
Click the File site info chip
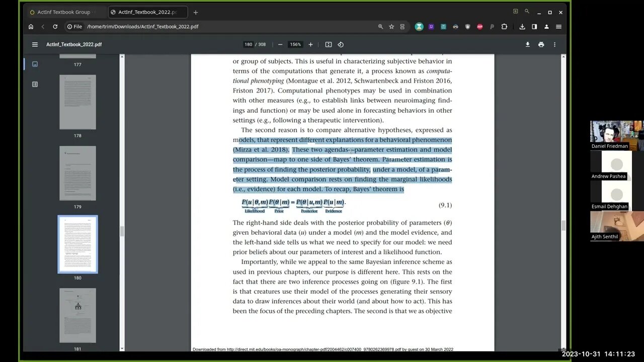[74, 27]
